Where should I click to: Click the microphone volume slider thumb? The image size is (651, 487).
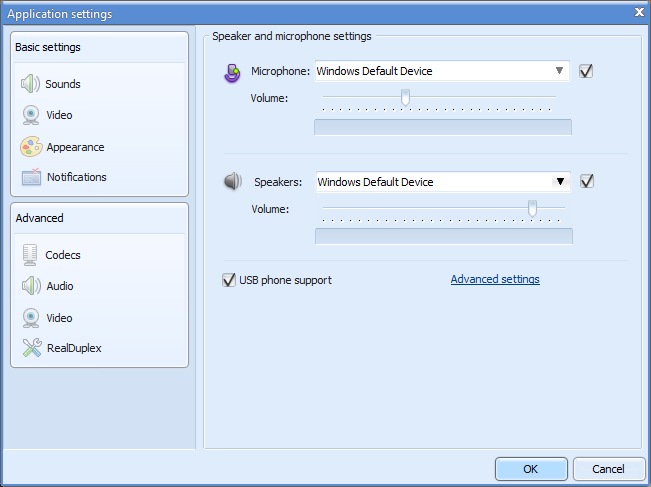coord(405,98)
